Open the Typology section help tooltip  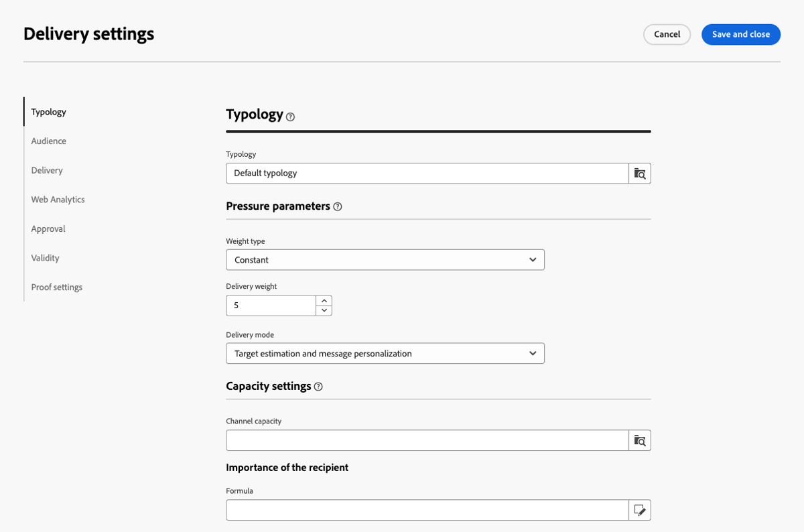point(290,117)
